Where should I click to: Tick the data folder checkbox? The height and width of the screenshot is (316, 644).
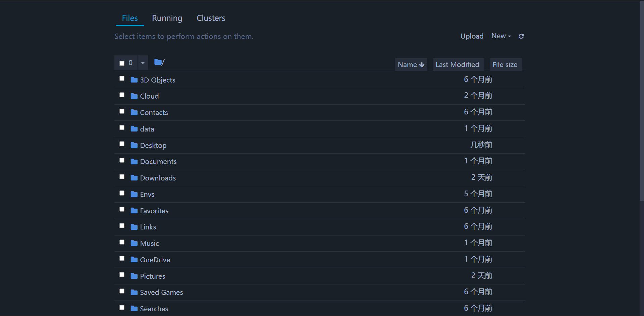[122, 127]
